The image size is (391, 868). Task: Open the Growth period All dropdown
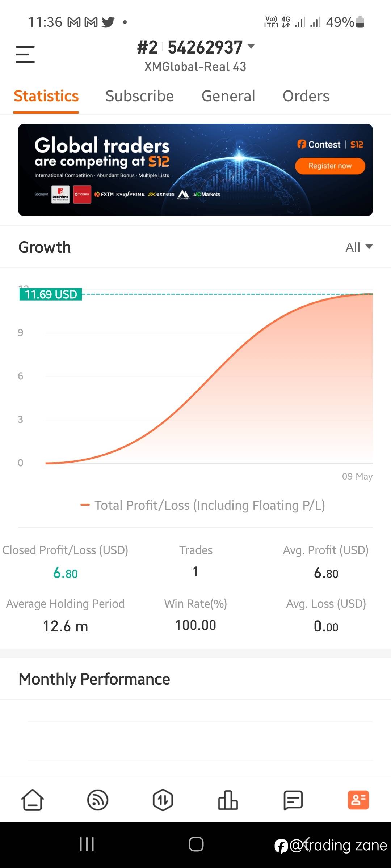click(x=359, y=247)
